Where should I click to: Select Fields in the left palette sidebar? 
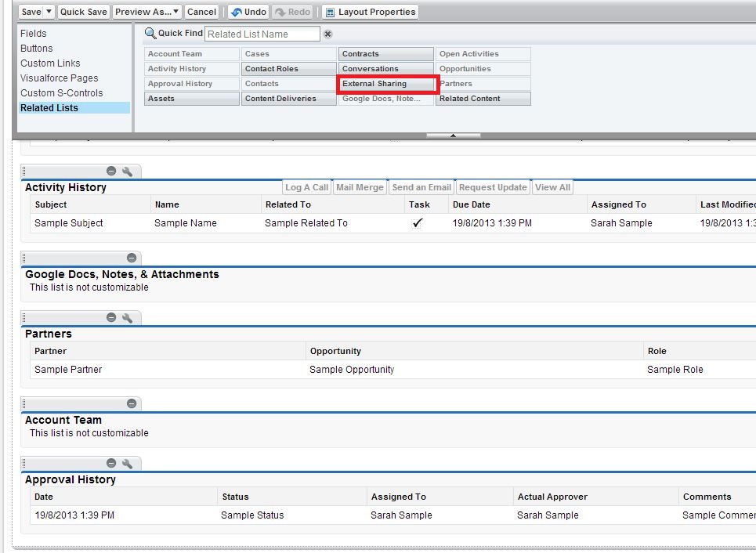pos(33,33)
